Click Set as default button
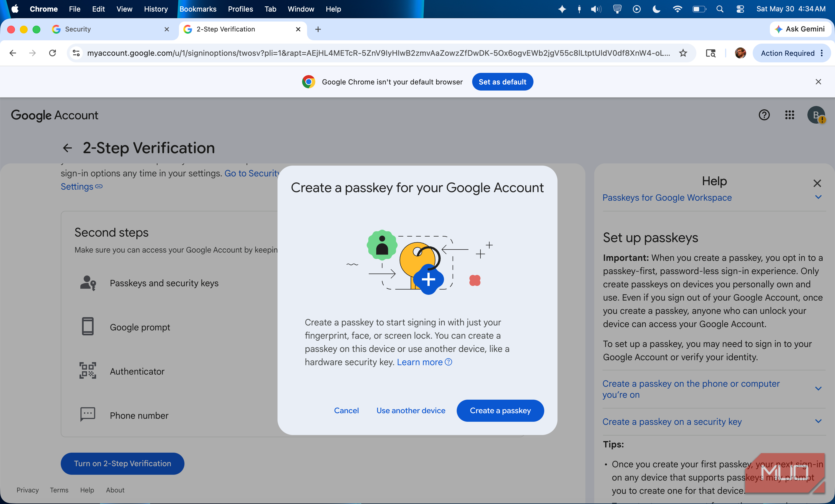The height and width of the screenshot is (504, 835). click(502, 82)
